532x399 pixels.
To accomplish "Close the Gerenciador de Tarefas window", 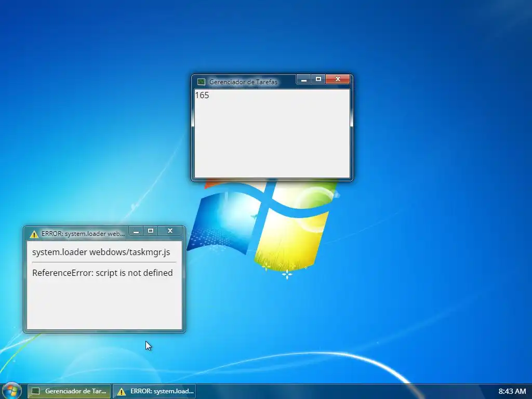I will click(x=338, y=79).
